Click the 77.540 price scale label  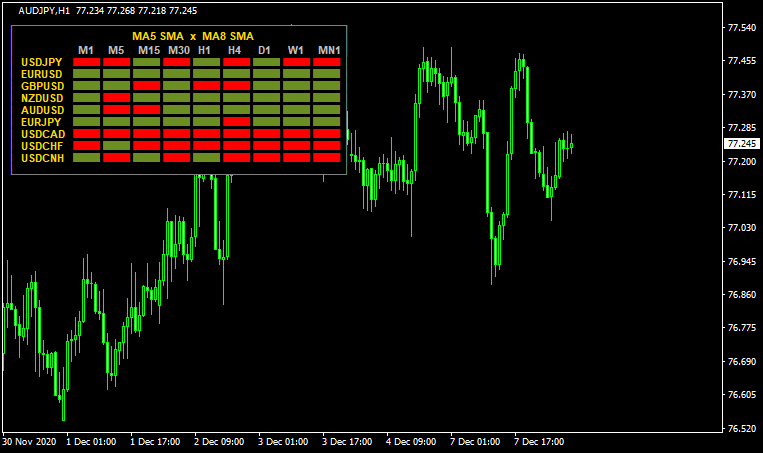pos(741,28)
